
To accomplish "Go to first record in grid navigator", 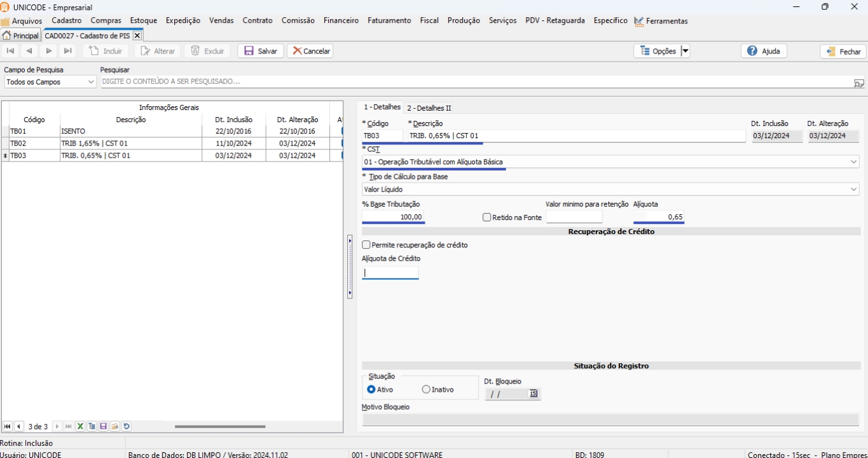I will coord(8,427).
